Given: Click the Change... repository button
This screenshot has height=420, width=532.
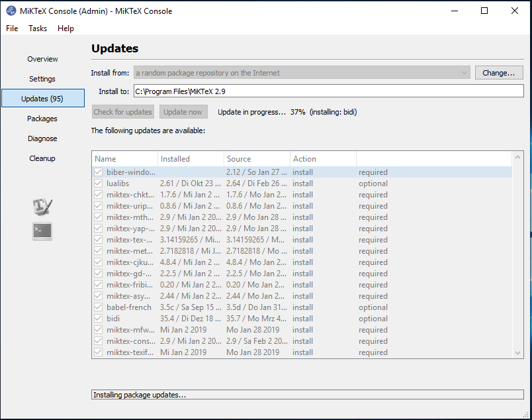Looking at the screenshot, I should tap(499, 73).
